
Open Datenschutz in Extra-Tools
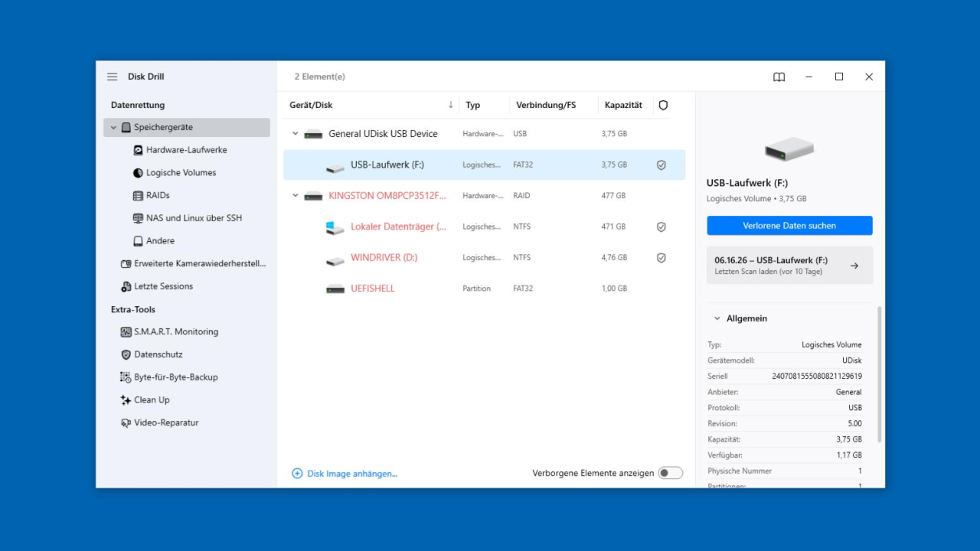point(187,354)
